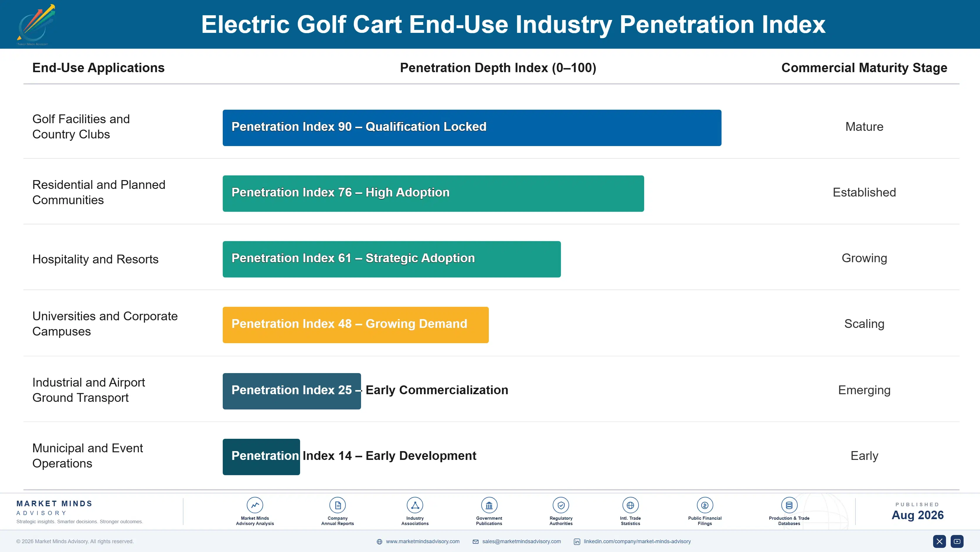This screenshot has height=552, width=980.
Task: Select the Production & Trade Databases icon
Action: [789, 505]
